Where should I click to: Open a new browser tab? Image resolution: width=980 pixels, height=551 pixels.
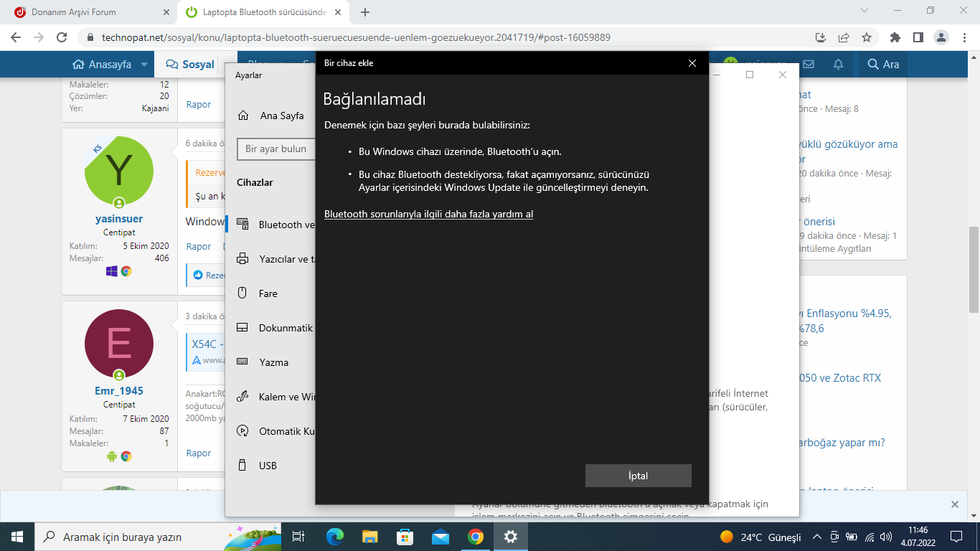(x=365, y=12)
